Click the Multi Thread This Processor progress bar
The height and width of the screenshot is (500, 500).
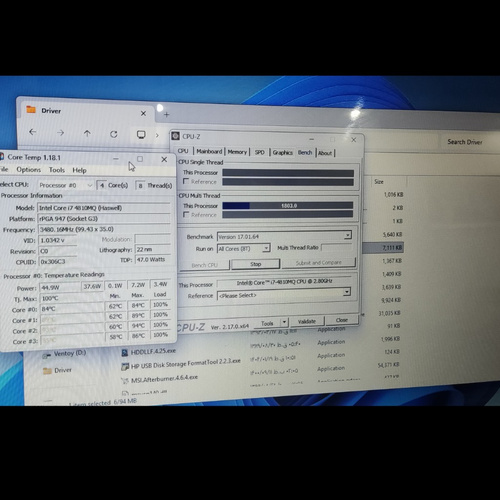click(x=288, y=206)
